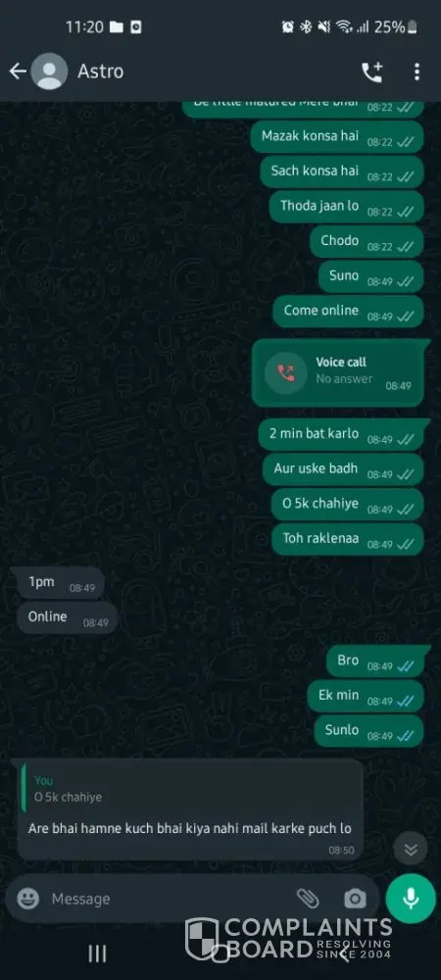This screenshot has height=980, width=441.
Task: Tap the back arrow in chat header
Action: [18, 72]
